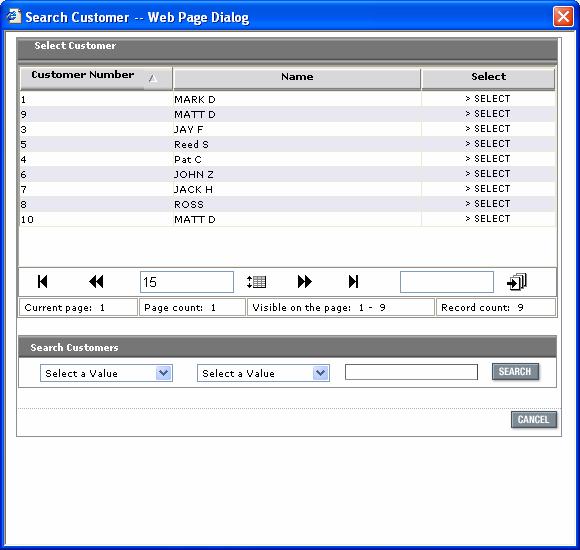The image size is (580, 550).
Task: Close the Search Customer dialog window
Action: [563, 17]
